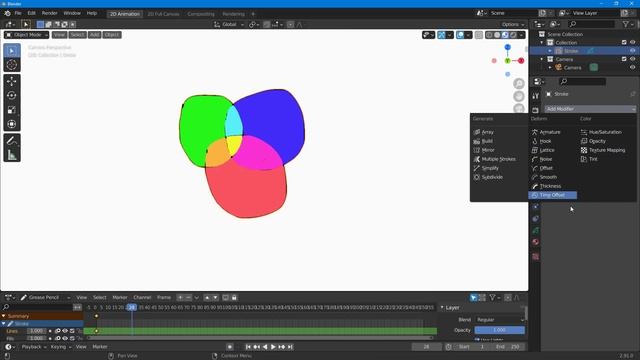Viewport: 640px width, 360px height.
Task: Toggle overlays display in viewport header
Action: click(x=460, y=35)
